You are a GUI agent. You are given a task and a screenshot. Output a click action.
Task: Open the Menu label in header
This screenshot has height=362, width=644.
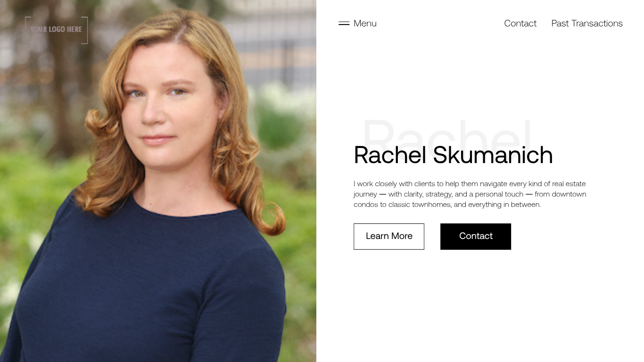365,23
